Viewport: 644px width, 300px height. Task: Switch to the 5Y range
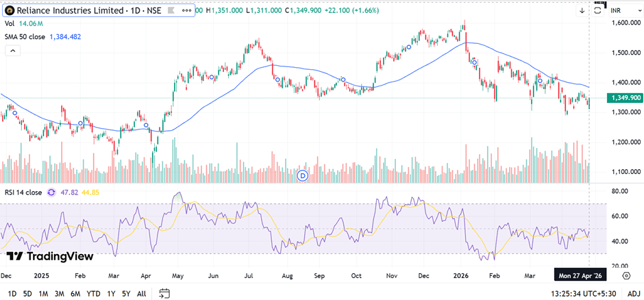(126, 294)
